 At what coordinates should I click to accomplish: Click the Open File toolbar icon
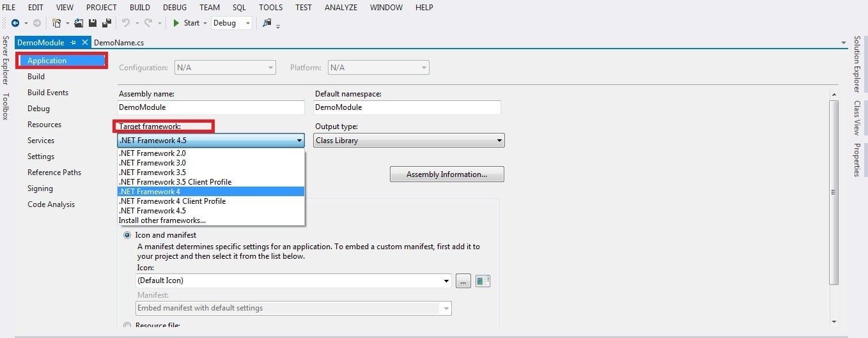coord(79,23)
